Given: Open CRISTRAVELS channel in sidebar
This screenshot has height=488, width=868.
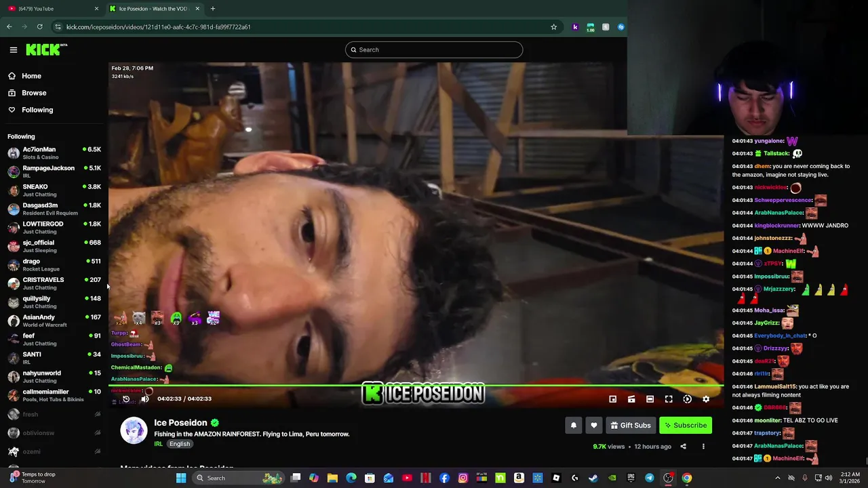Looking at the screenshot, I should (x=54, y=283).
